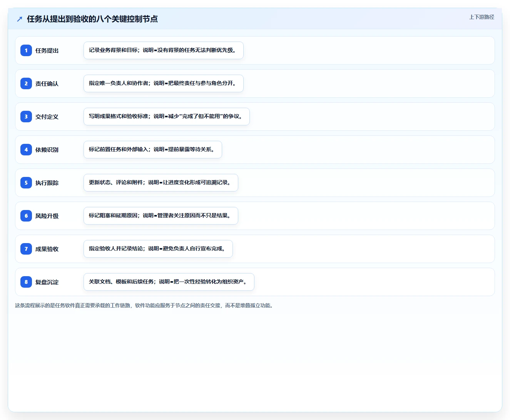
Task: Click the footer note starting 这条流程展示的是
Action: (x=144, y=305)
